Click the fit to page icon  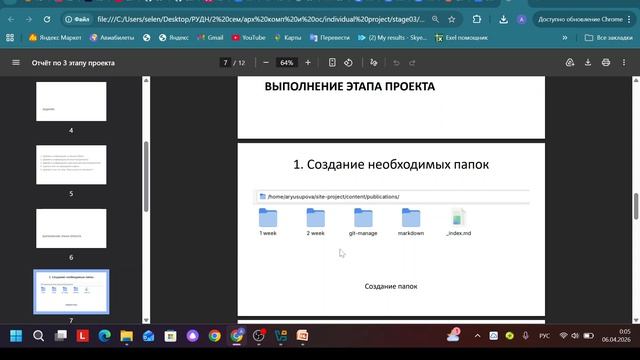[x=332, y=62]
